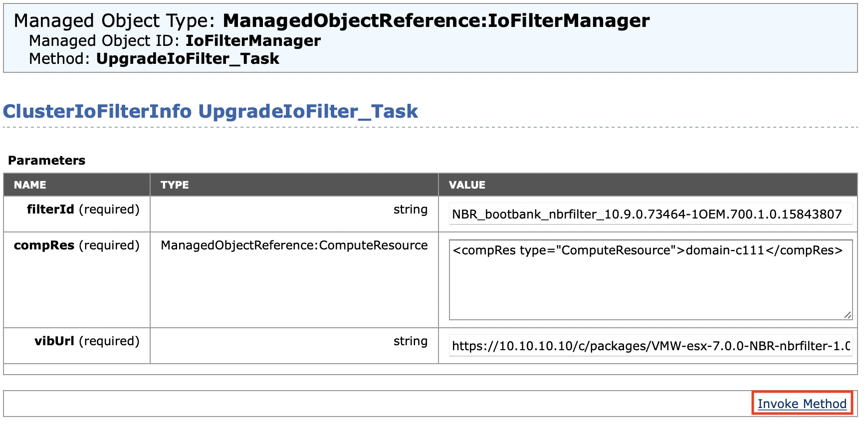
Task: Click the TYPE column header
Action: 175,185
